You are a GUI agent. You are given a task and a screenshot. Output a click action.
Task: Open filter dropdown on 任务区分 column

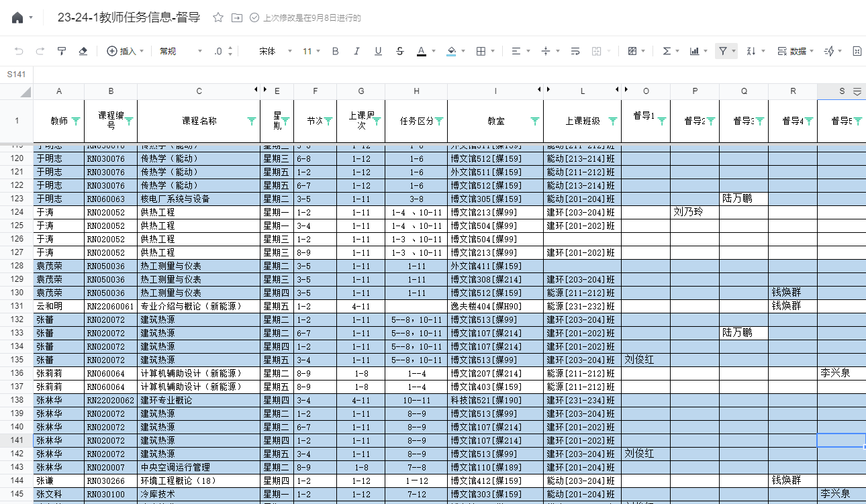coord(439,121)
